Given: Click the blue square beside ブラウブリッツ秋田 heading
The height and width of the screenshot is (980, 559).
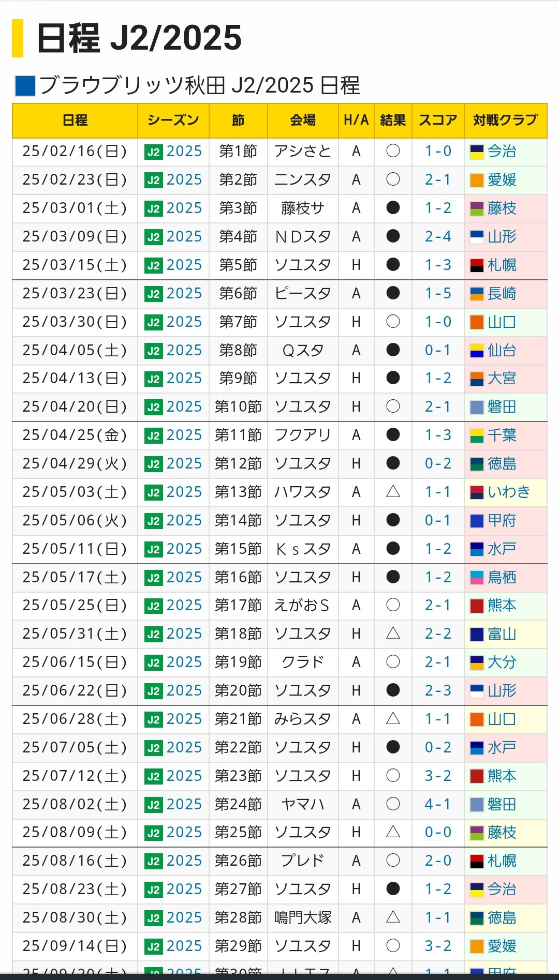Looking at the screenshot, I should click(25, 86).
